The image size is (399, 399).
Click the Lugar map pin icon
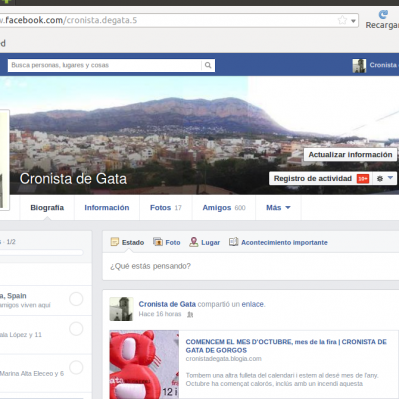click(194, 242)
